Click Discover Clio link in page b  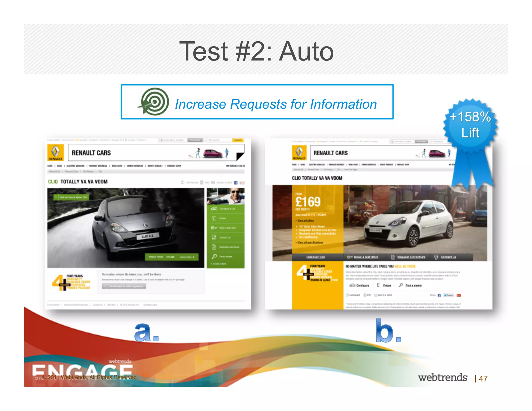pos(315,257)
